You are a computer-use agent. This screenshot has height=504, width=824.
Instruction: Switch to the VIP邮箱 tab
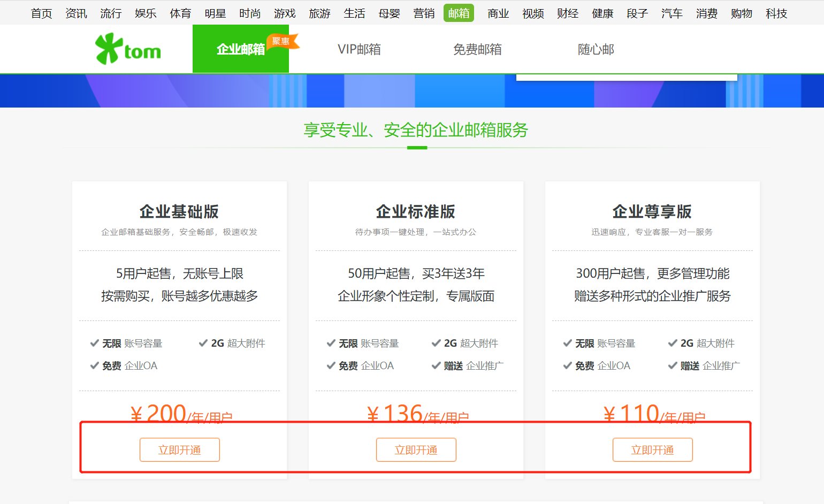pos(359,49)
